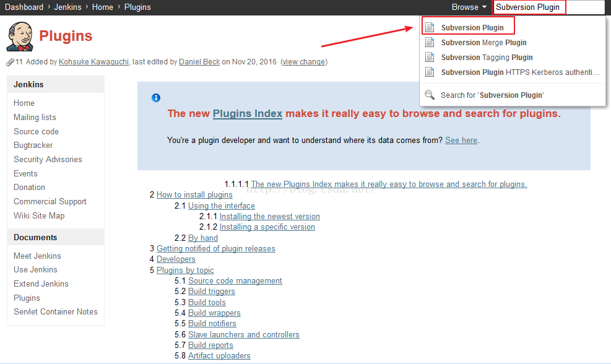
Task: Click document icon beside Subversion Merge Plugin
Action: pyautogui.click(x=430, y=42)
